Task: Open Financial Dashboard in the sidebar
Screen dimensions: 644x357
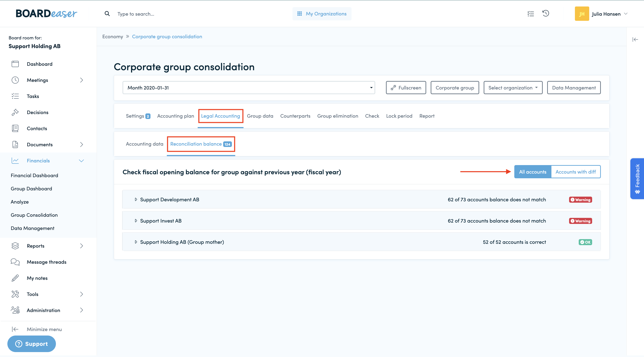Action: click(34, 176)
